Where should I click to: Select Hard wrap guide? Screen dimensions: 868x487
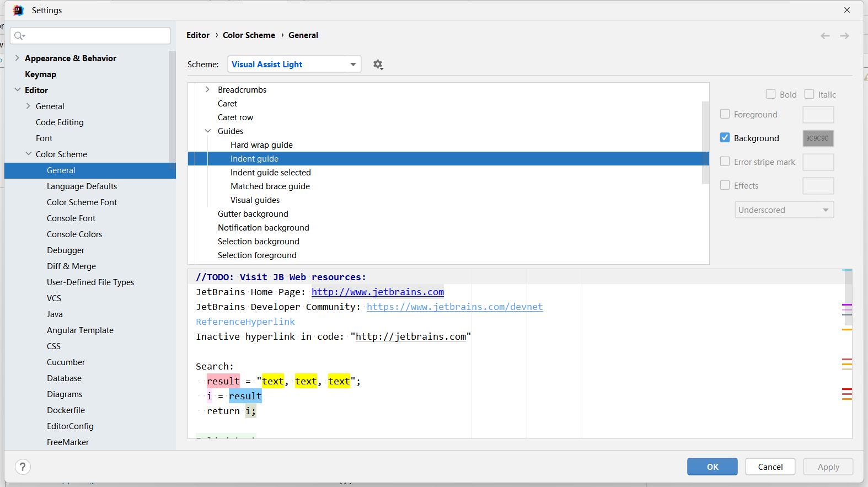click(x=261, y=145)
